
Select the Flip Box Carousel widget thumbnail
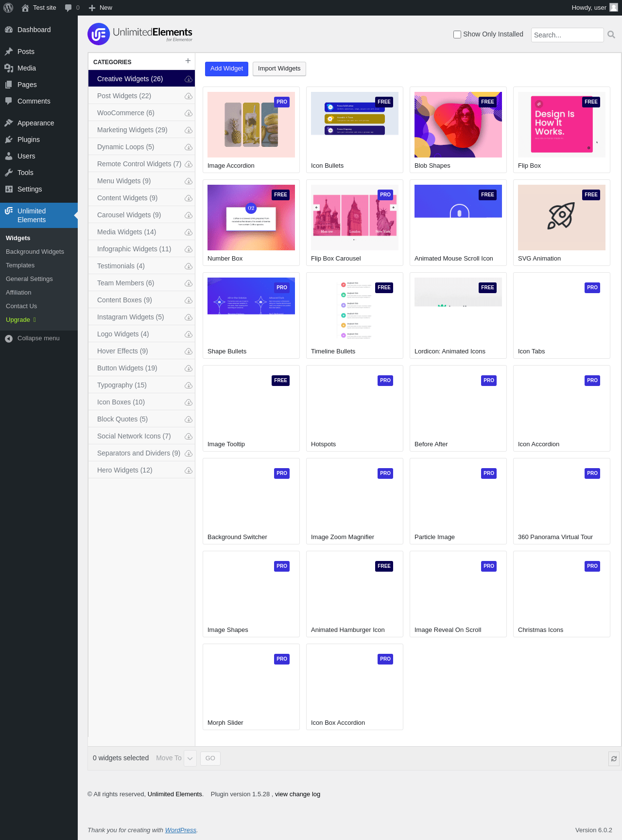(x=355, y=217)
